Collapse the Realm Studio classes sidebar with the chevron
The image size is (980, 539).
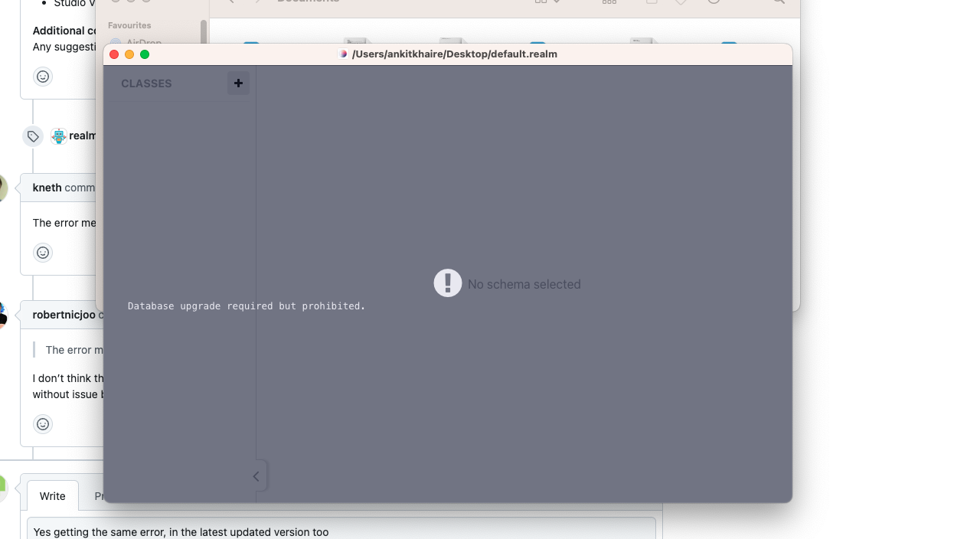(x=256, y=475)
